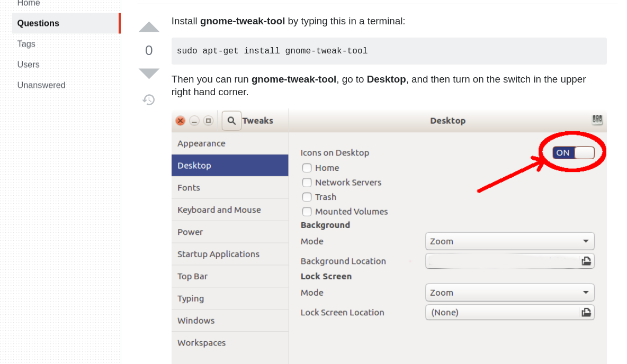Open the answer's post history clock icon
This screenshot has width=627, height=364.
coord(149,99)
